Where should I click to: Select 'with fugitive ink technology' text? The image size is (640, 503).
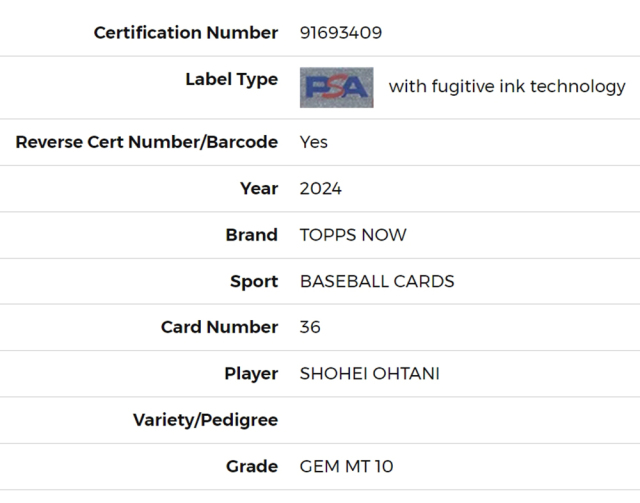click(x=507, y=87)
